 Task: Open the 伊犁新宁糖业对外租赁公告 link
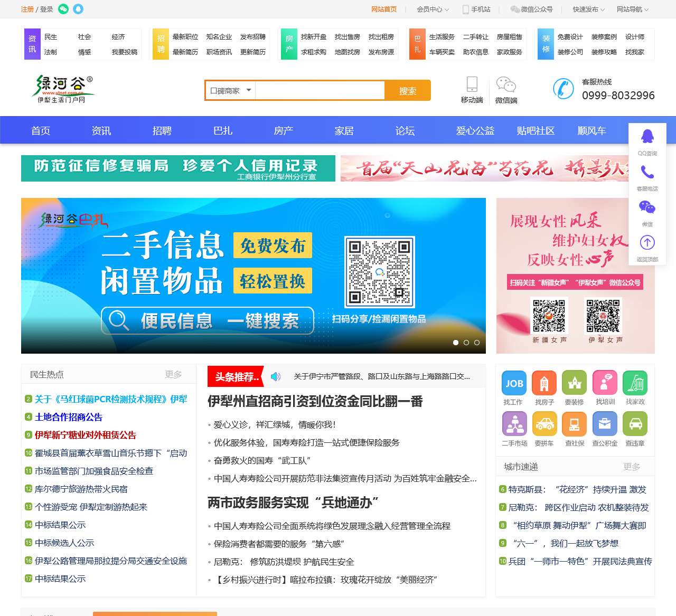(x=84, y=435)
